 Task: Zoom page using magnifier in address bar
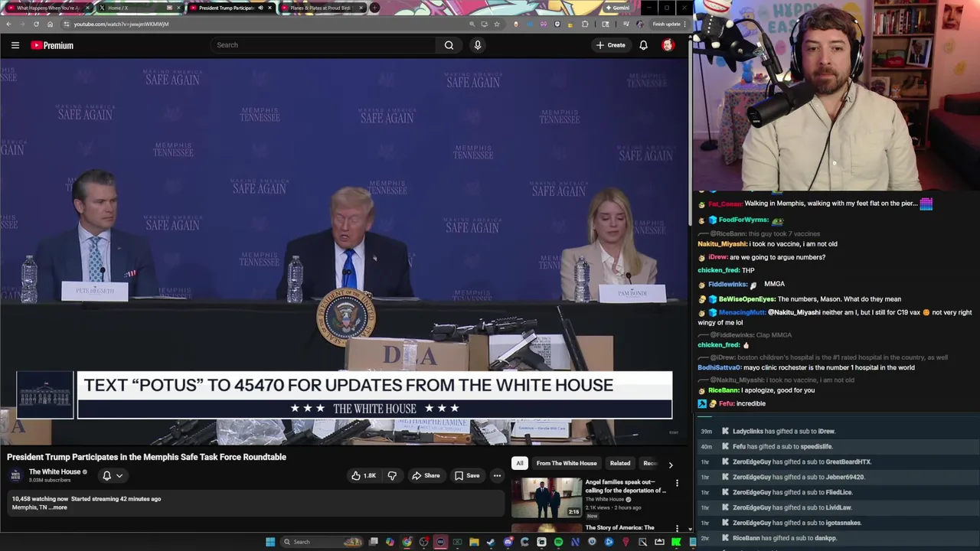pyautogui.click(x=472, y=24)
